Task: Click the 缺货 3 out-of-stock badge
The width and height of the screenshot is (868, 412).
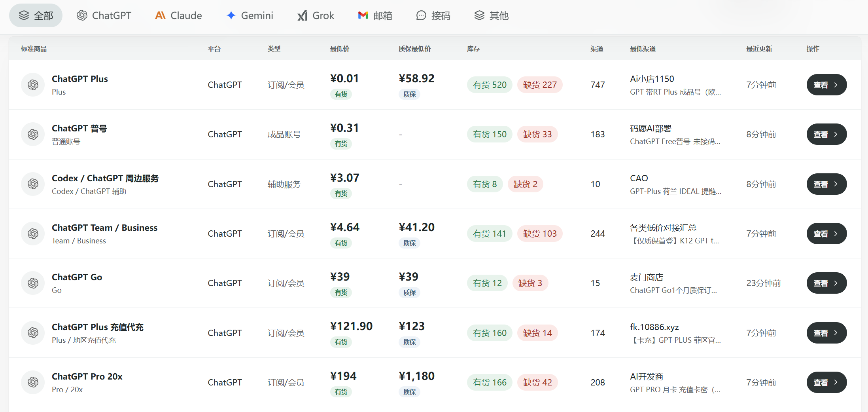Action: click(530, 283)
